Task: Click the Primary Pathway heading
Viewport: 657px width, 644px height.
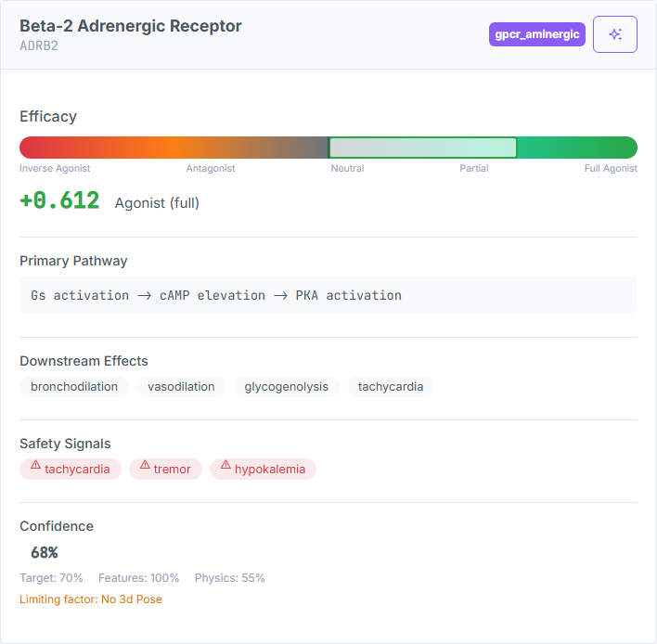Action: pos(73,261)
